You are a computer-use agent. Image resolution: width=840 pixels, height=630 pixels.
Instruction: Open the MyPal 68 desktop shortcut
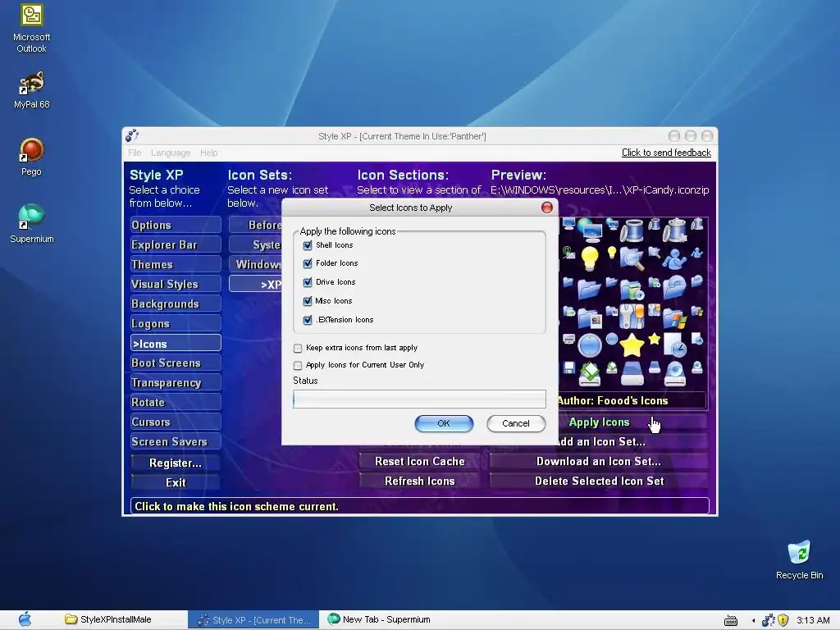(x=32, y=90)
